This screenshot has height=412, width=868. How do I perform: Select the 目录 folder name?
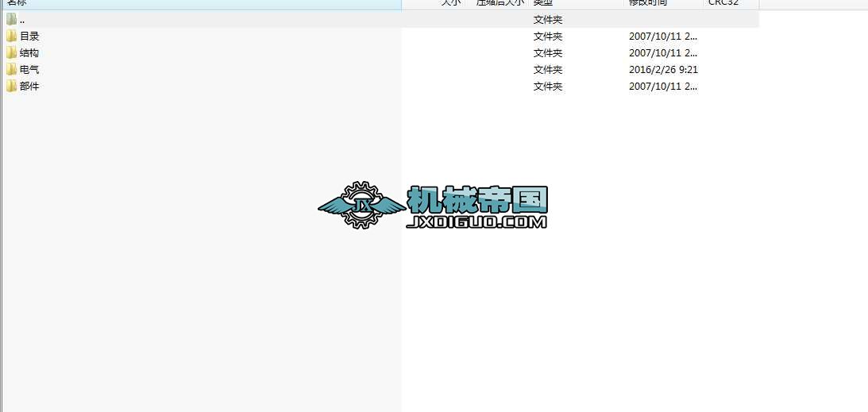pos(29,37)
